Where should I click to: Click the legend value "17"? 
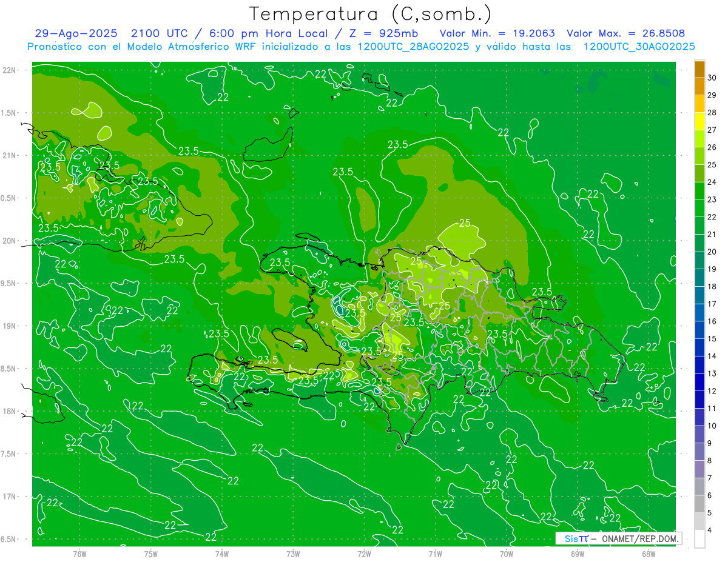713,304
